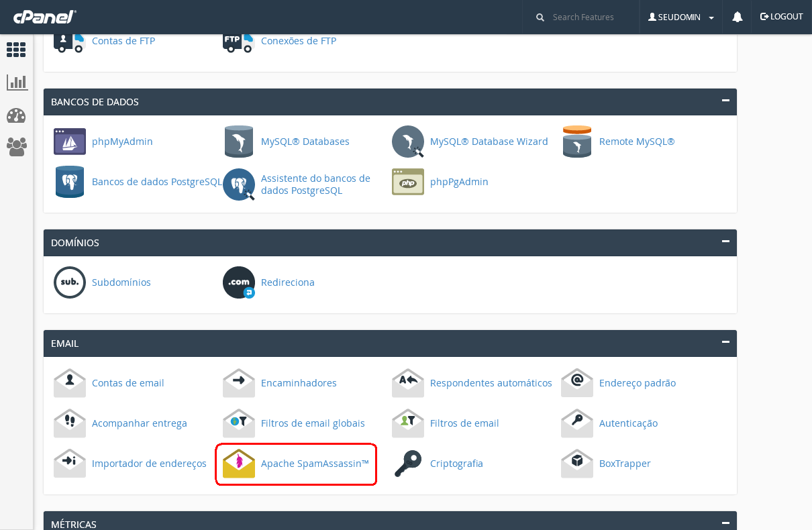Open the Autenticação key envelope icon
Screen dimensions: 812x530
point(577,423)
